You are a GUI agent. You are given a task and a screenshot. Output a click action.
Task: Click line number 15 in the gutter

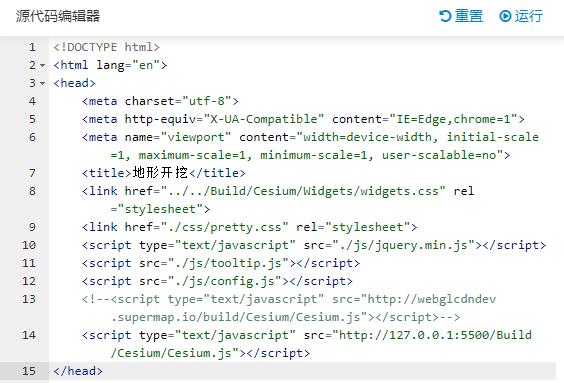click(x=29, y=371)
